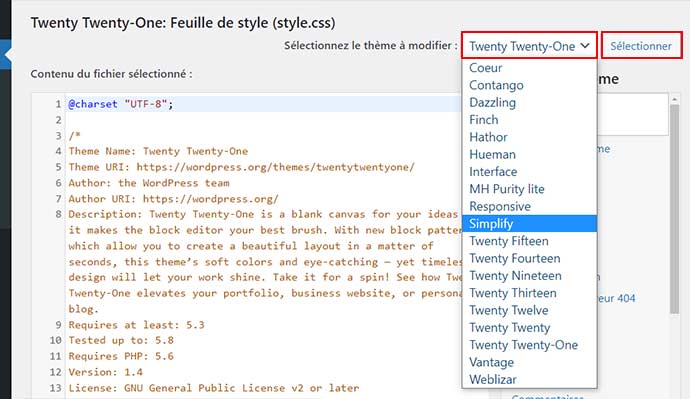The image size is (690, 399).
Task: Click the 'Requires at least: 5.3' line
Action: pyautogui.click(x=136, y=325)
